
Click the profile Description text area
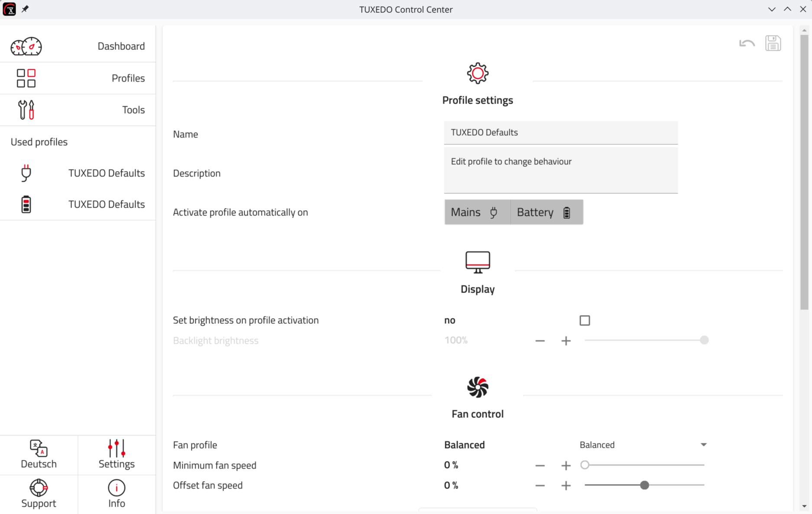561,170
